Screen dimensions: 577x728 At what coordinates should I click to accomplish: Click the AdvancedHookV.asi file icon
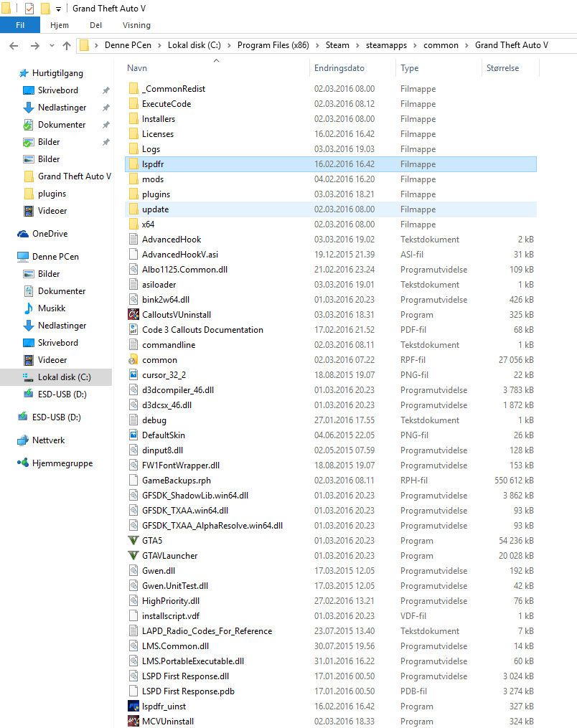133,255
